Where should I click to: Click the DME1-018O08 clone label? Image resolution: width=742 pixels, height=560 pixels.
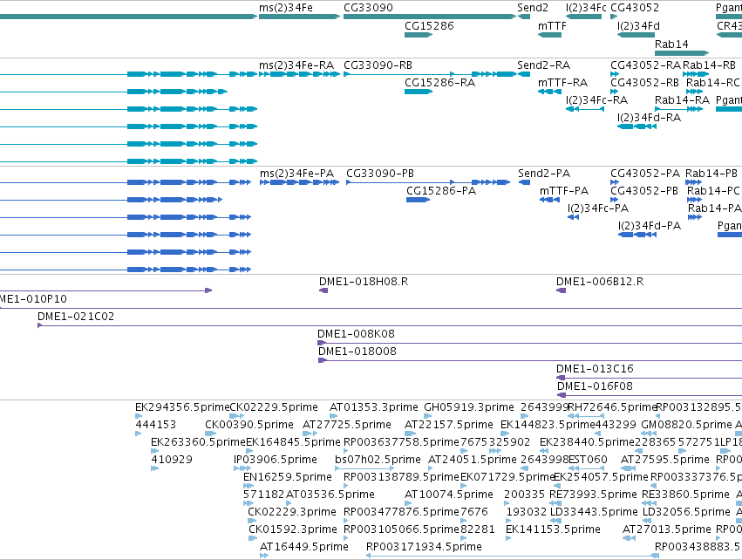(x=357, y=352)
